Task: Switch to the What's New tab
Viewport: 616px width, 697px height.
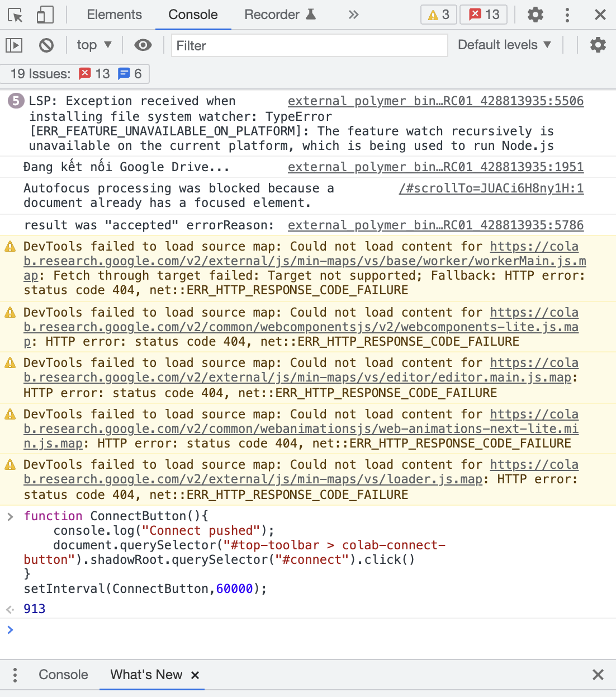Action: pyautogui.click(x=145, y=675)
